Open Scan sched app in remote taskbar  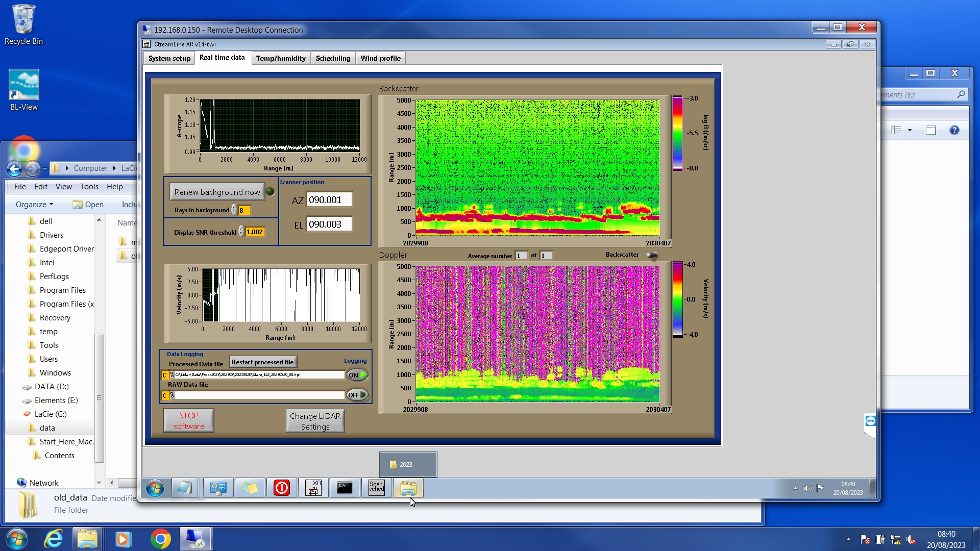pos(376,488)
